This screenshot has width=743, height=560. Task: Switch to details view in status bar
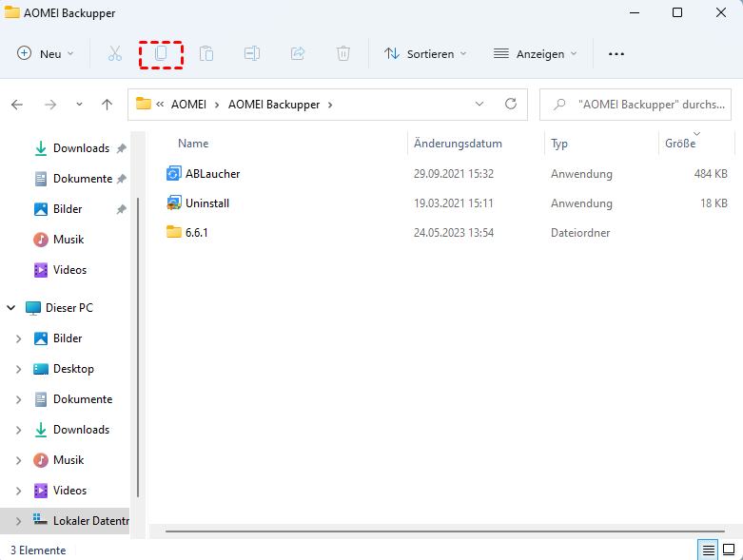point(708,550)
